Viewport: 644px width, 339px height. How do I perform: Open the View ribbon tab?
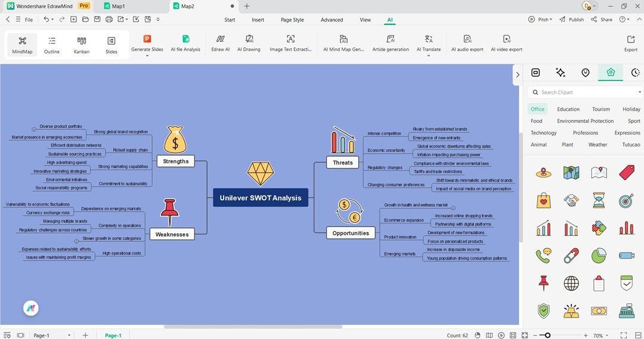point(365,20)
